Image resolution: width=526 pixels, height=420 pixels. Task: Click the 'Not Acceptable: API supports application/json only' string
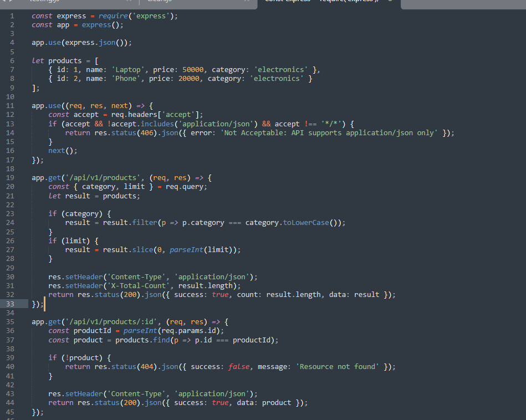pos(329,133)
